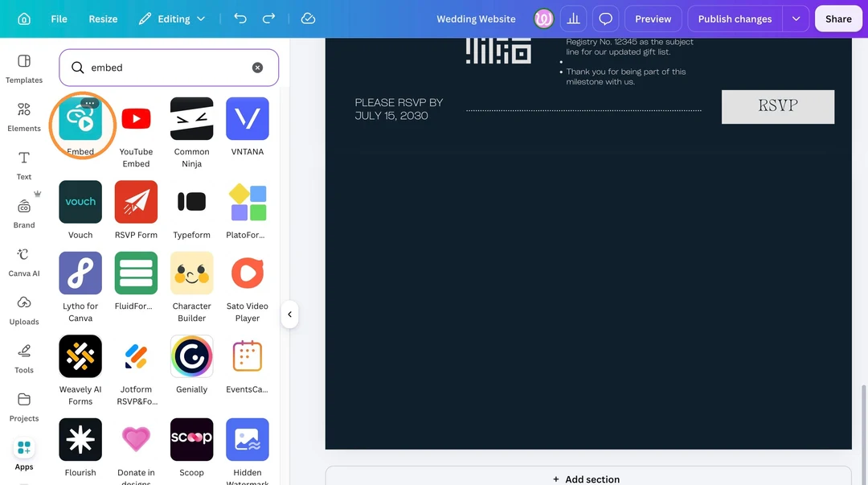The height and width of the screenshot is (485, 868).
Task: Expand the Editing mode dropdown
Action: click(172, 18)
